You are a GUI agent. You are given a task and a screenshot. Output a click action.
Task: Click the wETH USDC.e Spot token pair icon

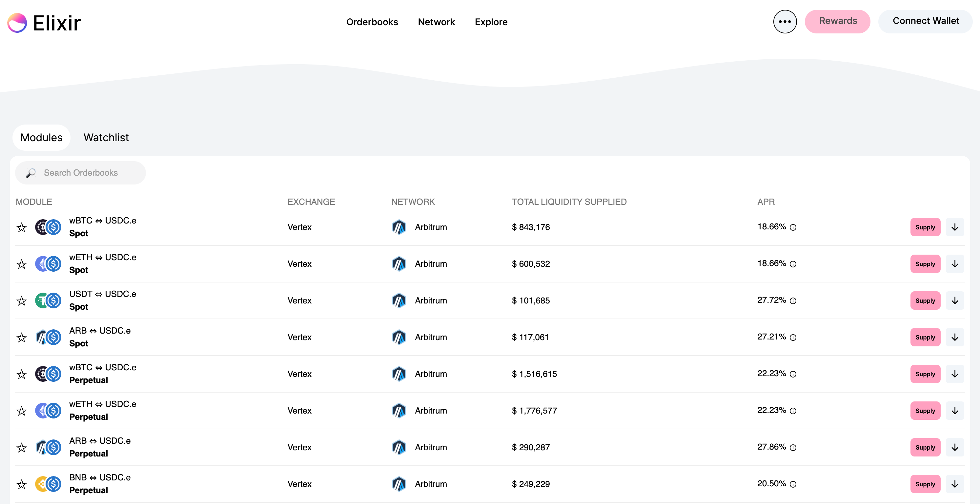pos(48,264)
